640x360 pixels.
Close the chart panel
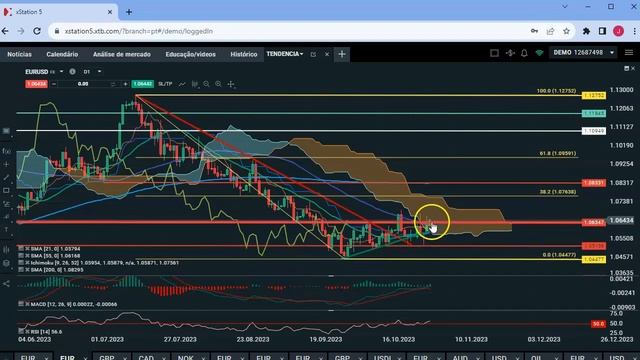[633, 69]
